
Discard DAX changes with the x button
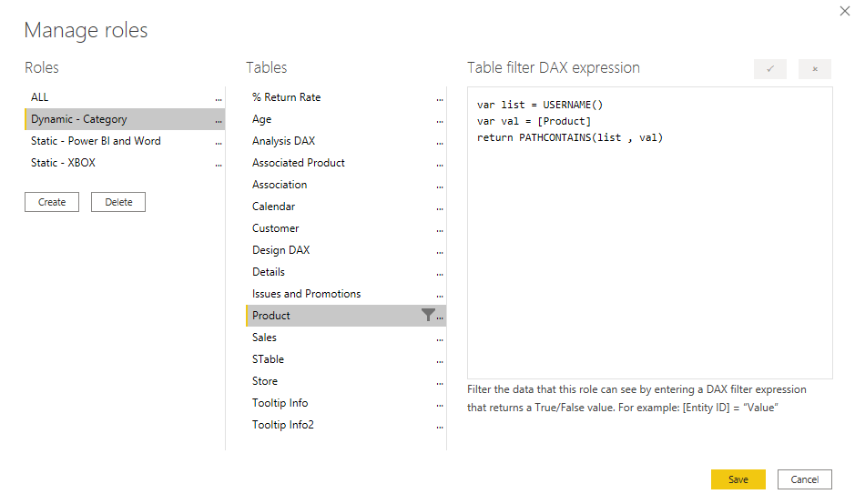tap(815, 68)
